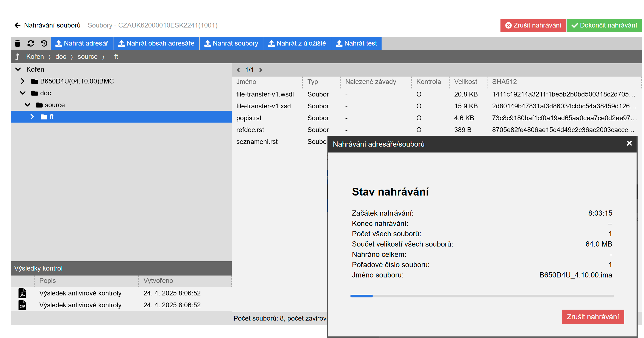Click Nahrát soubory toolbar button
This screenshot has width=644, height=338.
231,43
